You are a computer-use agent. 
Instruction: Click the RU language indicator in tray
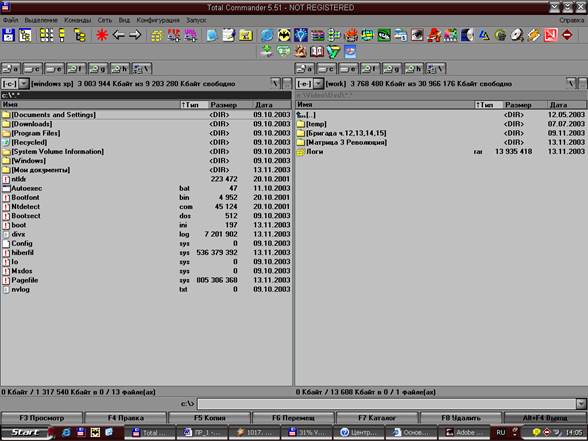[x=501, y=432]
